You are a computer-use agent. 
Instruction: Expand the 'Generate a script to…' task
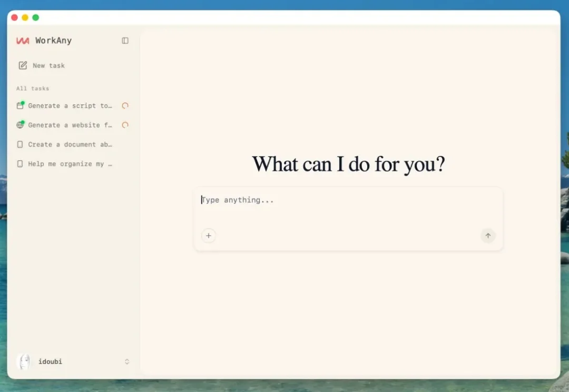click(x=70, y=105)
